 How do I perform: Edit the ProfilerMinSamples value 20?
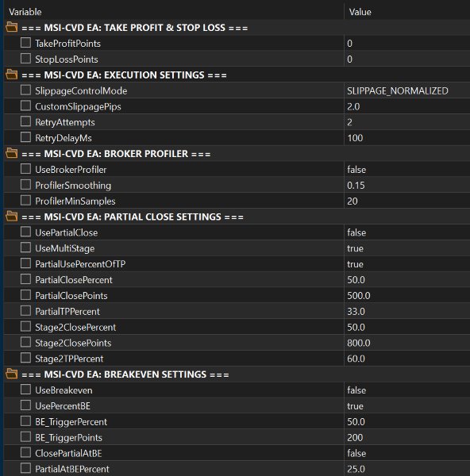pyautogui.click(x=352, y=202)
